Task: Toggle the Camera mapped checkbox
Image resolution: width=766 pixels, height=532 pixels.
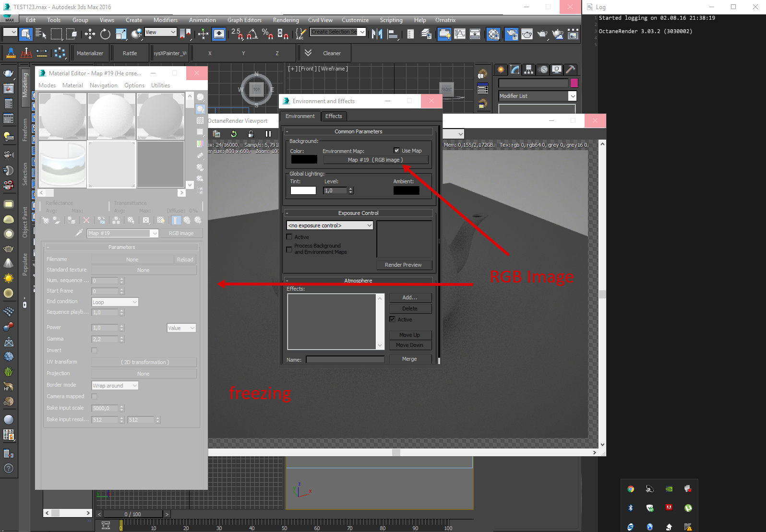Action: (x=94, y=396)
